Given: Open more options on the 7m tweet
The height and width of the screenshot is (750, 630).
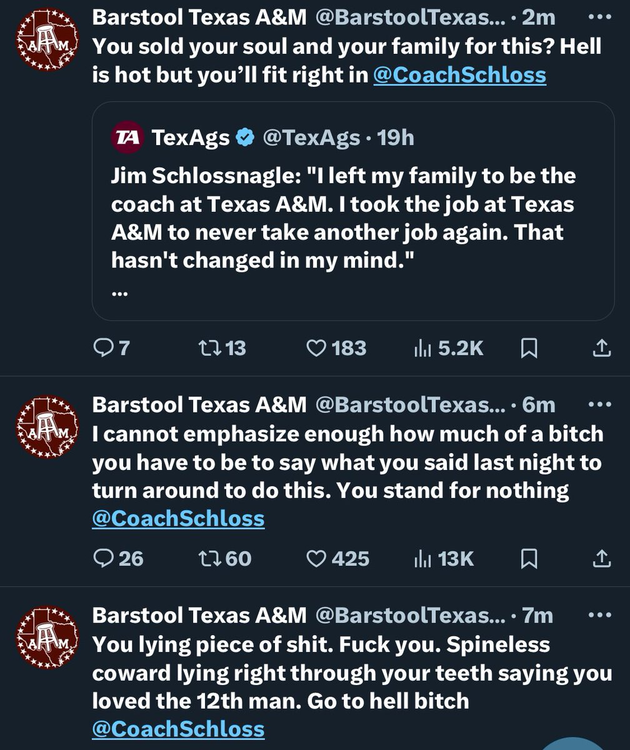Looking at the screenshot, I should 599,615.
